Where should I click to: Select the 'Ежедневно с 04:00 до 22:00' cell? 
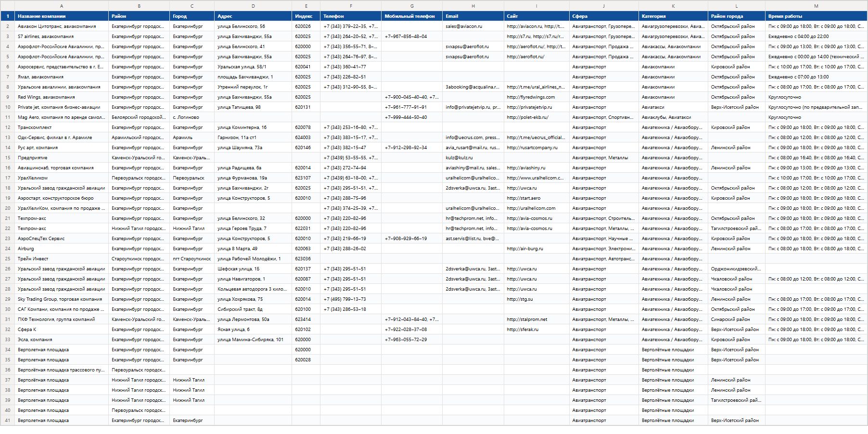816,37
